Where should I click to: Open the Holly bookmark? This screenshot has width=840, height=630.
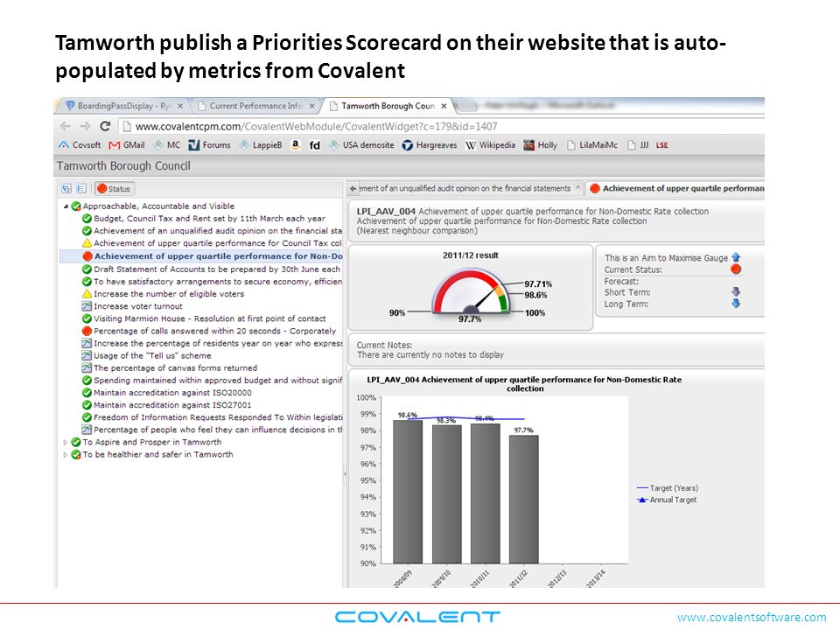pyautogui.click(x=540, y=145)
